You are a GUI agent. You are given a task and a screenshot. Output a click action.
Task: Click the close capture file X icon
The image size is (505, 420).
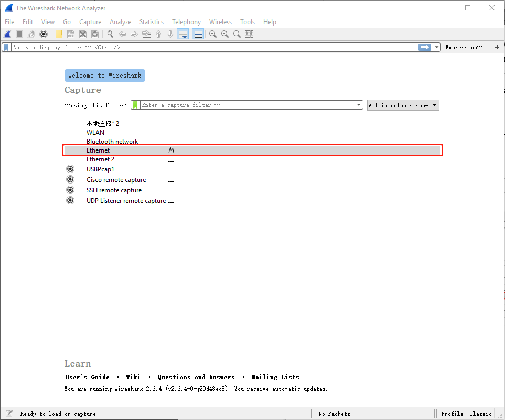pyautogui.click(x=83, y=34)
